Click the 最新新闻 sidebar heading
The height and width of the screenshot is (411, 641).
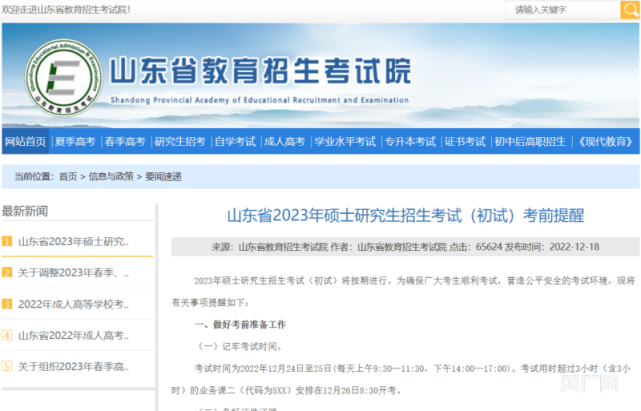(25, 211)
